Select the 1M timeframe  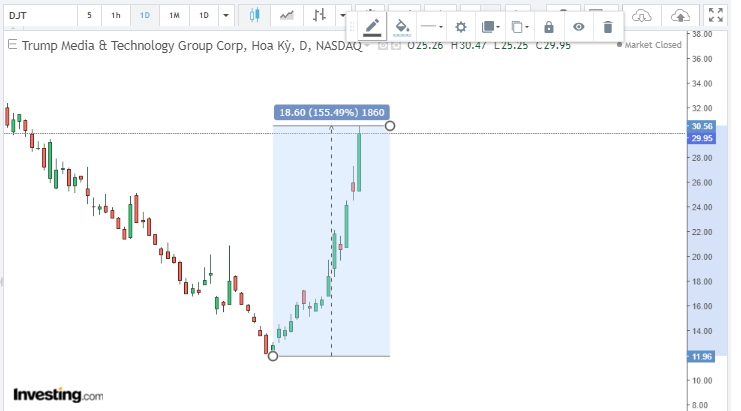tap(174, 16)
